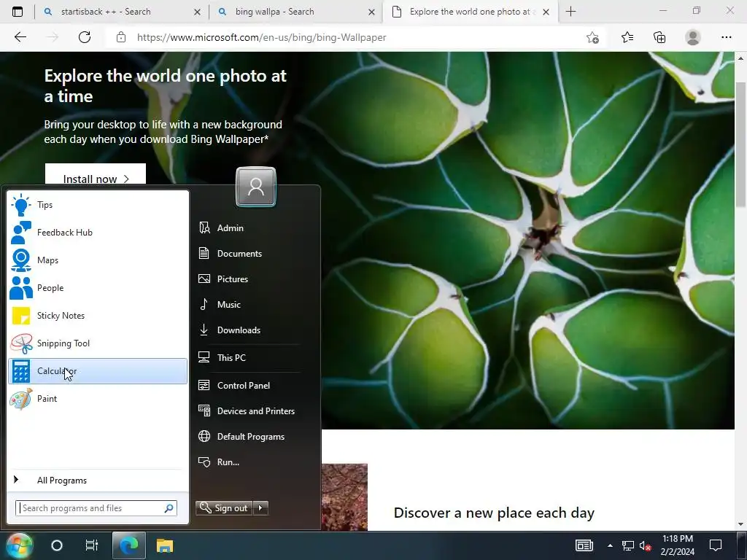Image resolution: width=747 pixels, height=560 pixels.
Task: Open the Run... dialog
Action: 249,462
